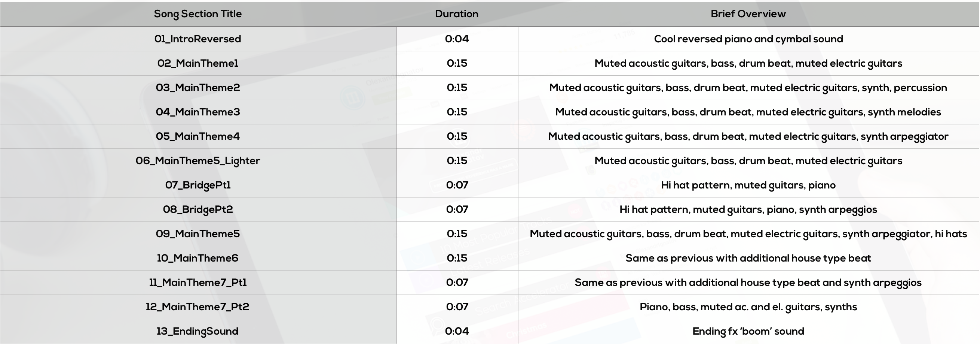
Task: Select the 06_MainTheme5_Lighter title cell
Action: [x=197, y=161]
